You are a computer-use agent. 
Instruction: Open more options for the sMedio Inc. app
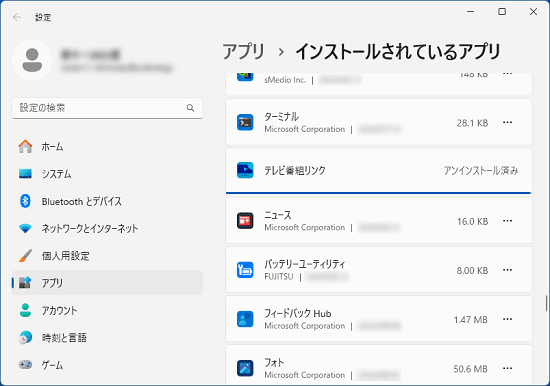(x=508, y=75)
